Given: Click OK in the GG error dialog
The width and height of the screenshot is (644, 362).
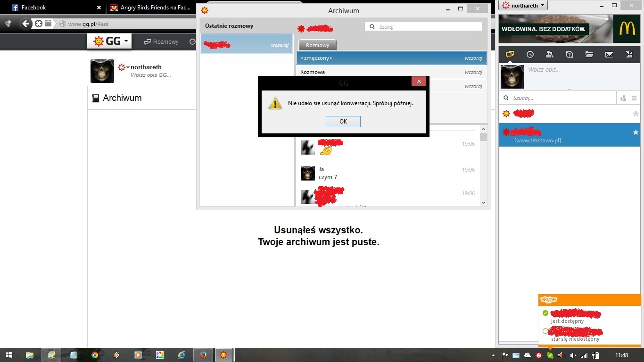Looking at the screenshot, I should (x=343, y=122).
